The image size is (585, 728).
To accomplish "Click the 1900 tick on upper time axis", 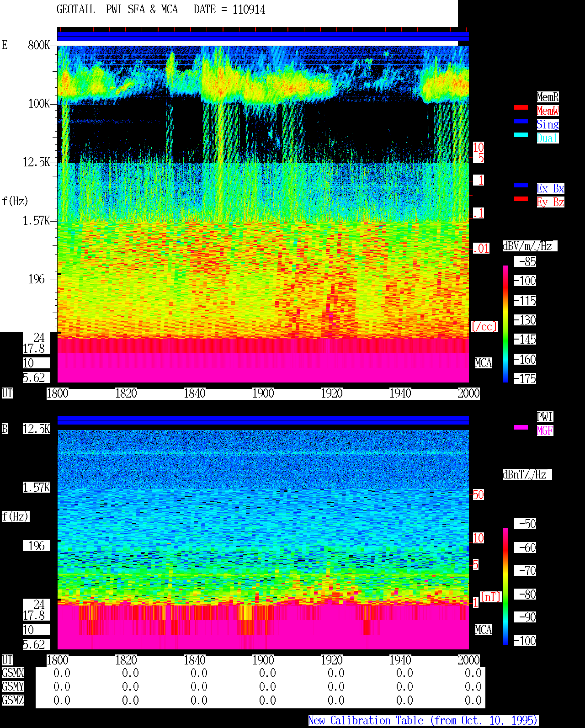I will [x=263, y=393].
